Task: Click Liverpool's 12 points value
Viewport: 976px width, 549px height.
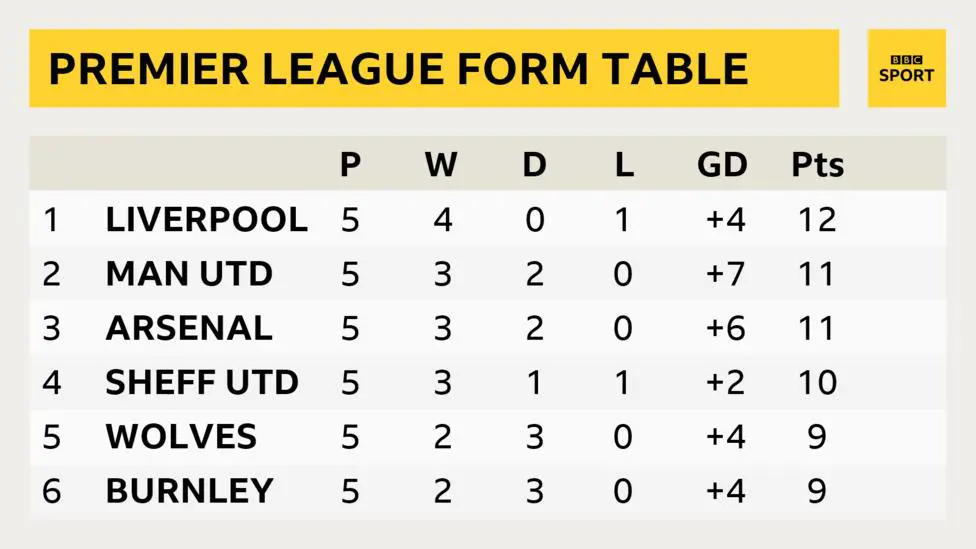Action: click(x=817, y=219)
